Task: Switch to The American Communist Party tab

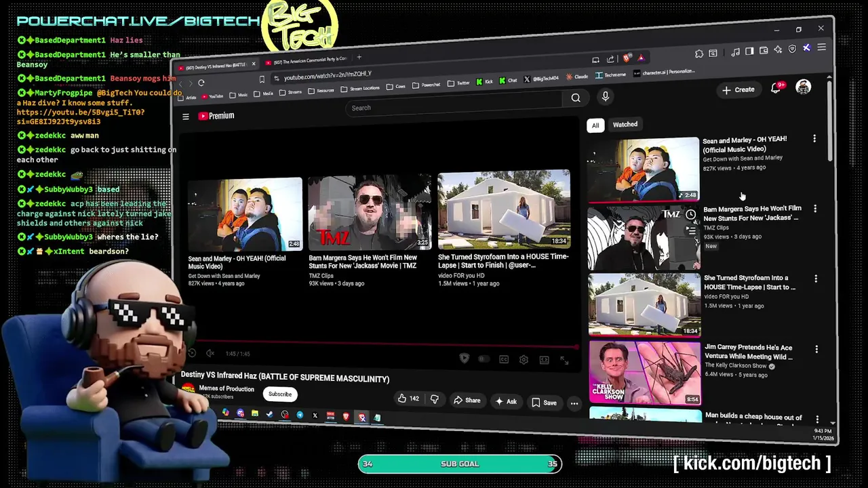Action: click(x=307, y=60)
